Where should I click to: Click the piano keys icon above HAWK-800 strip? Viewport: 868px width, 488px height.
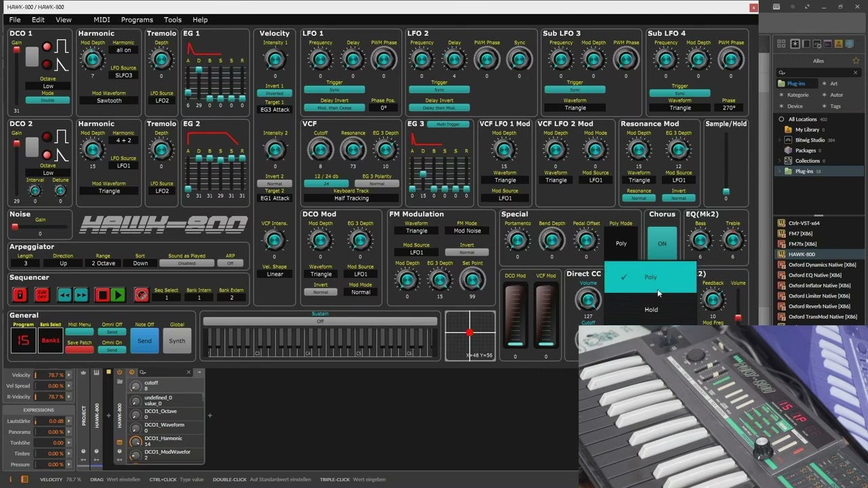[x=96, y=372]
